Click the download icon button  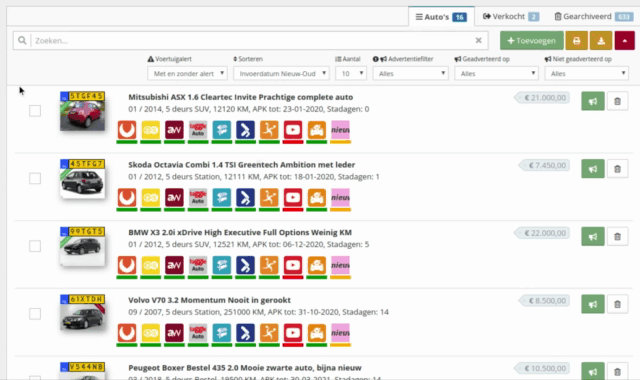point(601,40)
